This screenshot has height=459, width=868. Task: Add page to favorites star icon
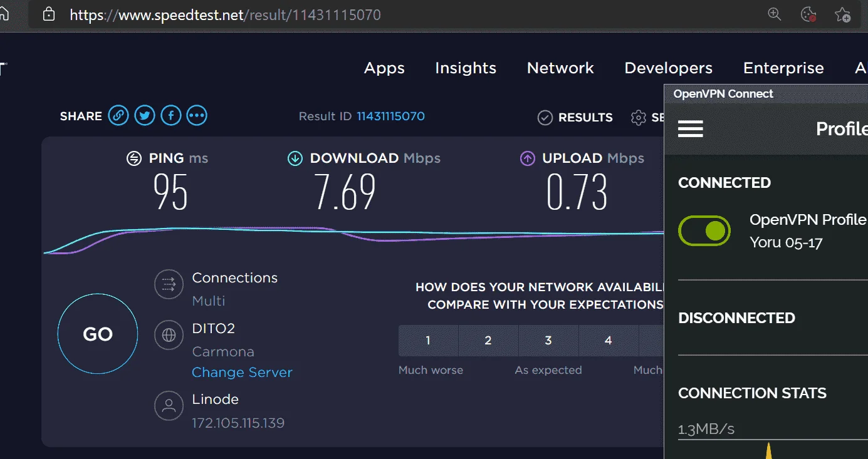(843, 14)
